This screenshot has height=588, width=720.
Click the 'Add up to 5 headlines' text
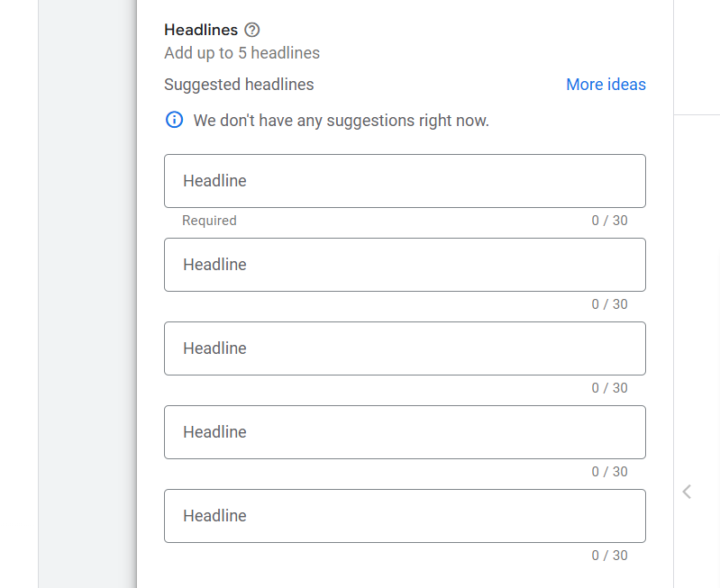(x=242, y=53)
